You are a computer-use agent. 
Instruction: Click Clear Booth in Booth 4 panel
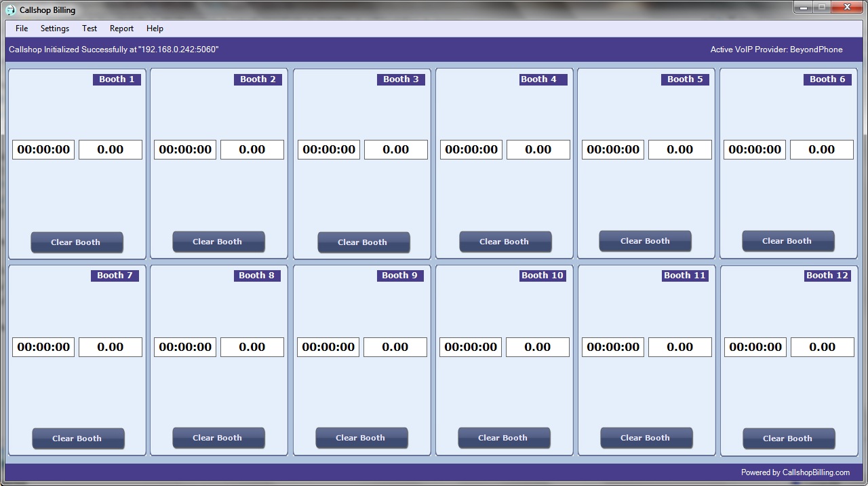(505, 242)
